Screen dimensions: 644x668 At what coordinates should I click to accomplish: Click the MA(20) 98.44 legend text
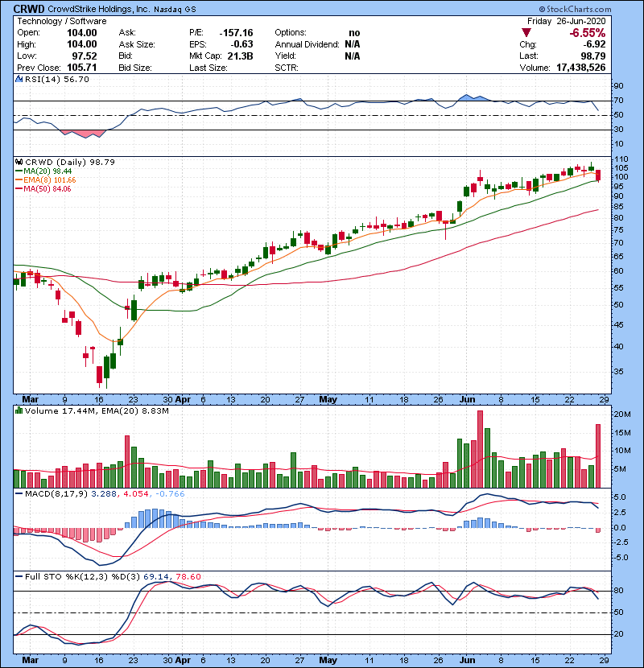coord(47,171)
